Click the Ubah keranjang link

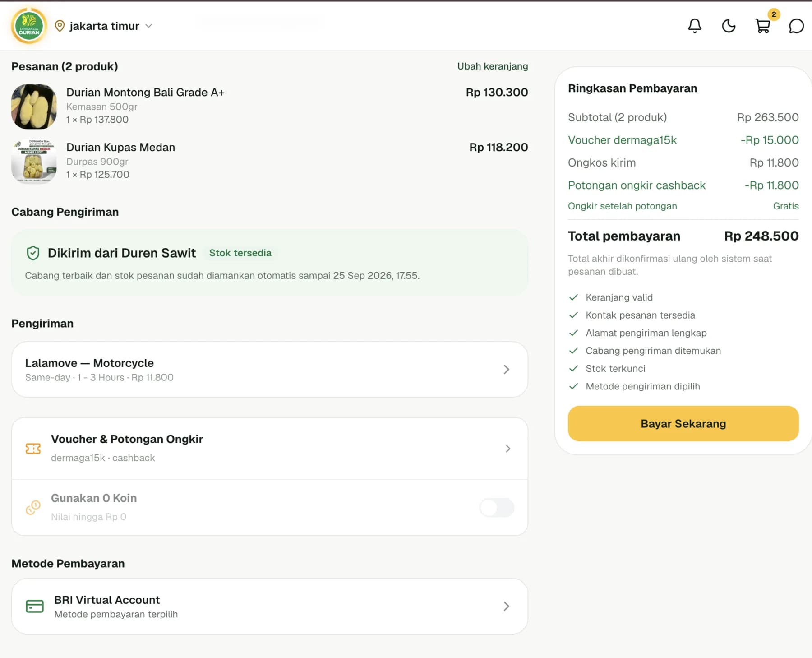pyautogui.click(x=493, y=66)
